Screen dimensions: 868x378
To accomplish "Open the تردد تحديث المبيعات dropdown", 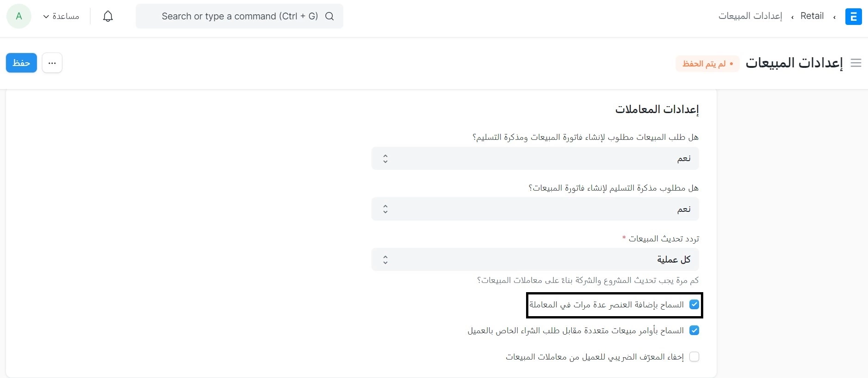I will (535, 259).
